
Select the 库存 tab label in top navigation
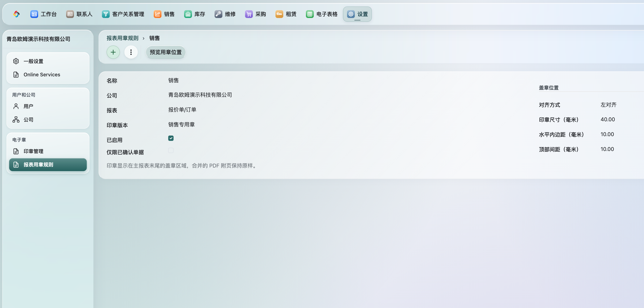click(x=200, y=14)
